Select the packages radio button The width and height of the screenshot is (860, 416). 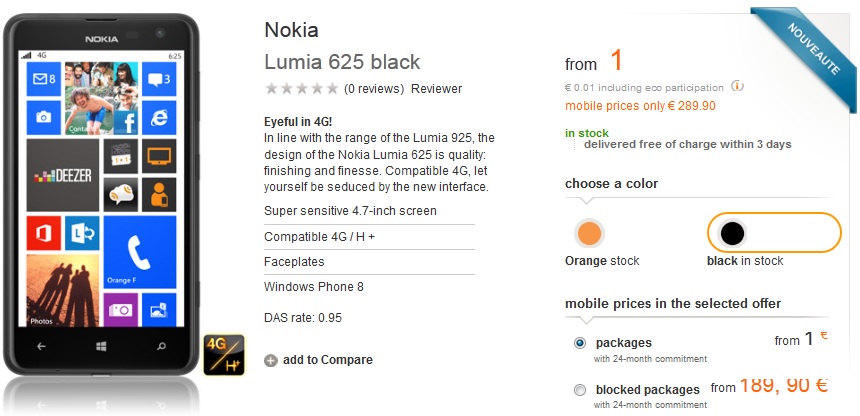pyautogui.click(x=580, y=343)
